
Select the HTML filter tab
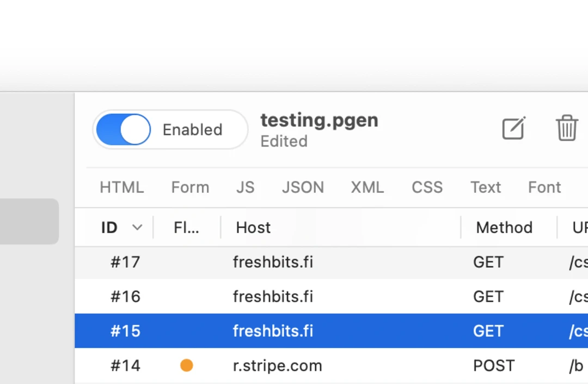click(x=121, y=187)
